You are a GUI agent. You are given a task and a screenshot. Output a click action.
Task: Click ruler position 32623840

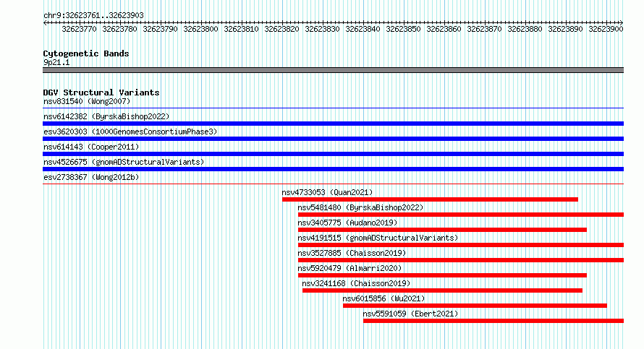pyautogui.click(x=363, y=29)
